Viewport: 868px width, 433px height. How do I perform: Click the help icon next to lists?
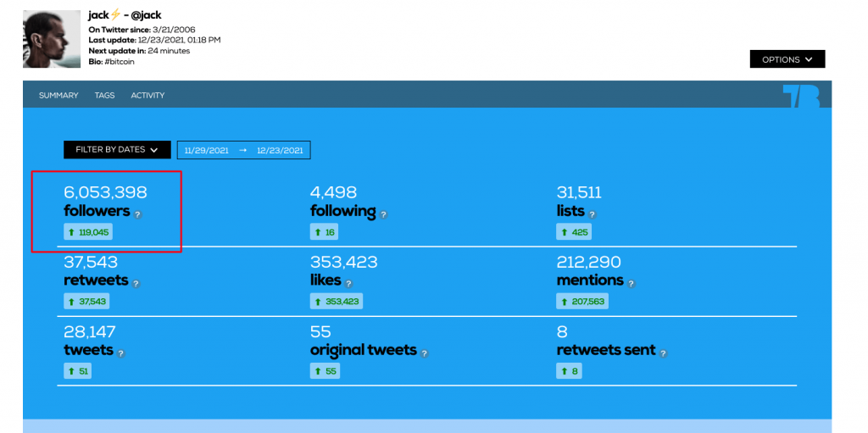(593, 214)
